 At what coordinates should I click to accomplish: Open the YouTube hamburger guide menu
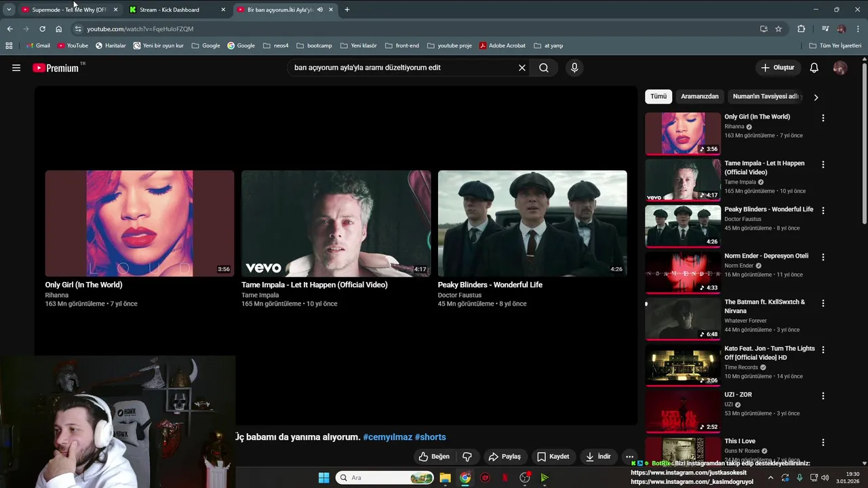point(16,68)
